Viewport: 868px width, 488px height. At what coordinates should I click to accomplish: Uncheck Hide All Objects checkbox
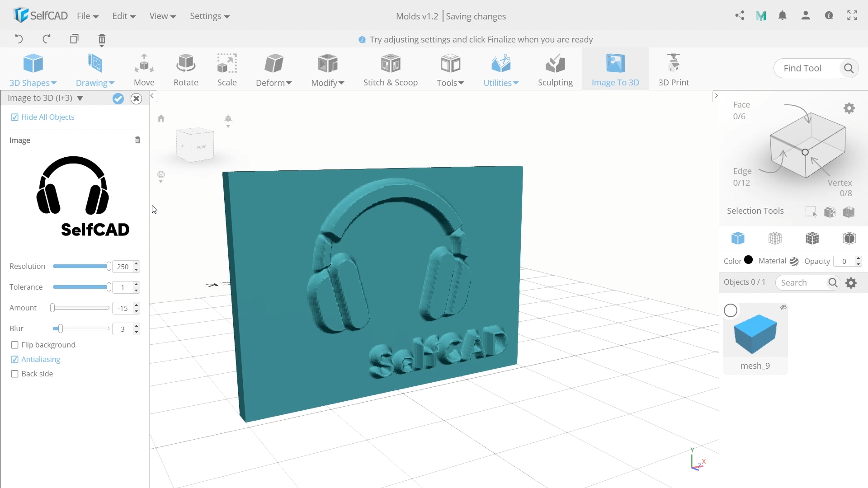(14, 117)
